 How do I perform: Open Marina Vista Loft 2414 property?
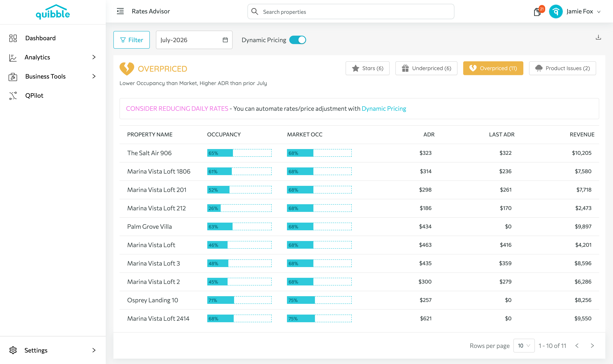pos(158,319)
